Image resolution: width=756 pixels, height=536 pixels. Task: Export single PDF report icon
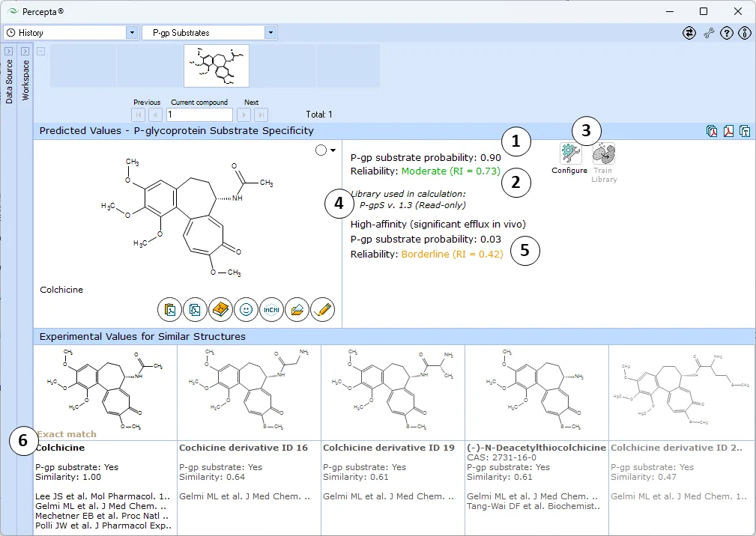[728, 130]
